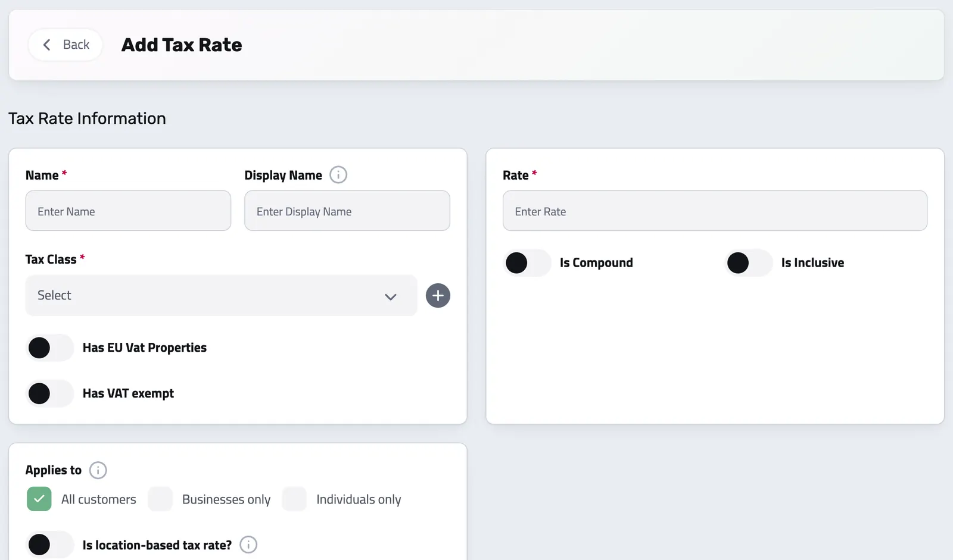Click the Add Tax Rate heading
Screen dimensions: 953x560
tap(182, 45)
